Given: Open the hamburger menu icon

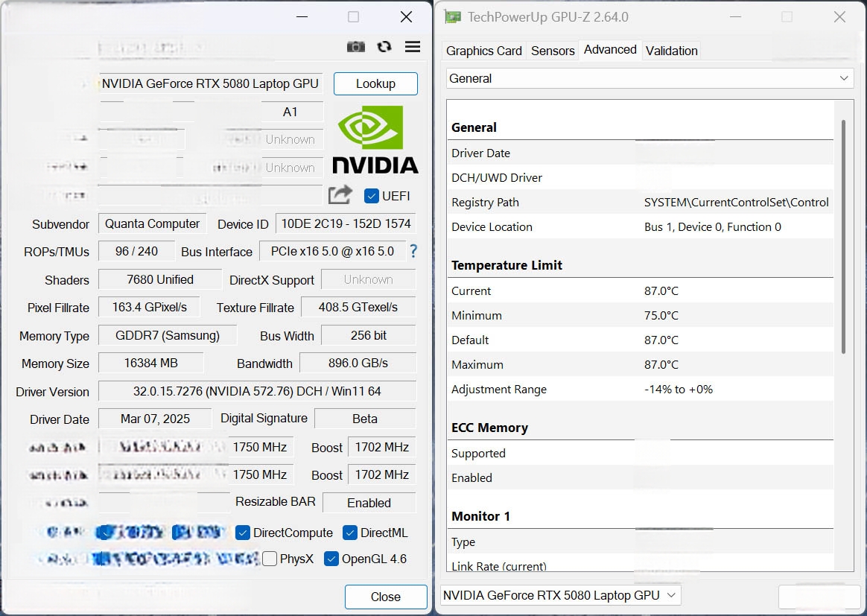Looking at the screenshot, I should pos(413,47).
